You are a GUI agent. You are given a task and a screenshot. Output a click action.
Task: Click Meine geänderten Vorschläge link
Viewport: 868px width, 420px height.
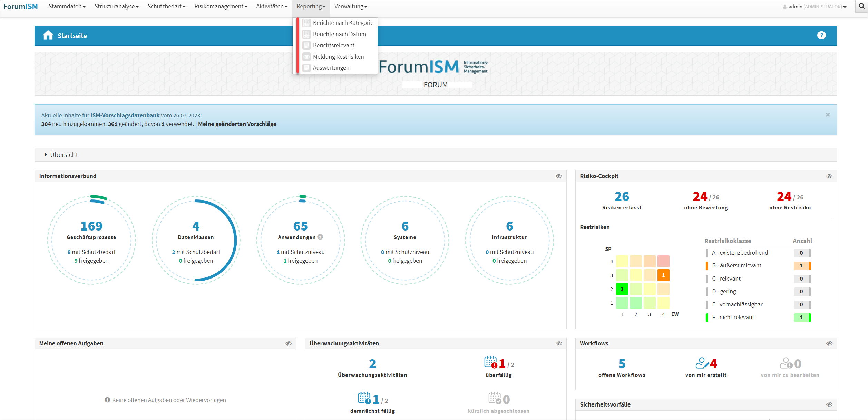click(x=237, y=124)
